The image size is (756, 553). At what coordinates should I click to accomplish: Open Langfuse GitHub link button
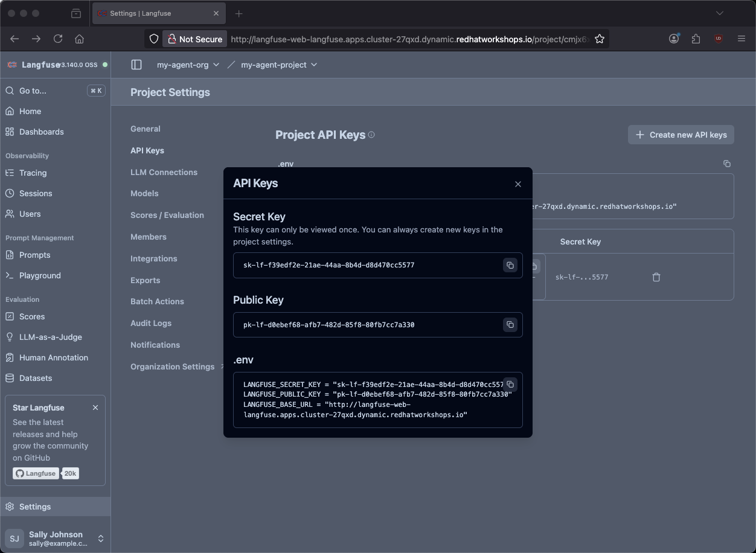(36, 473)
